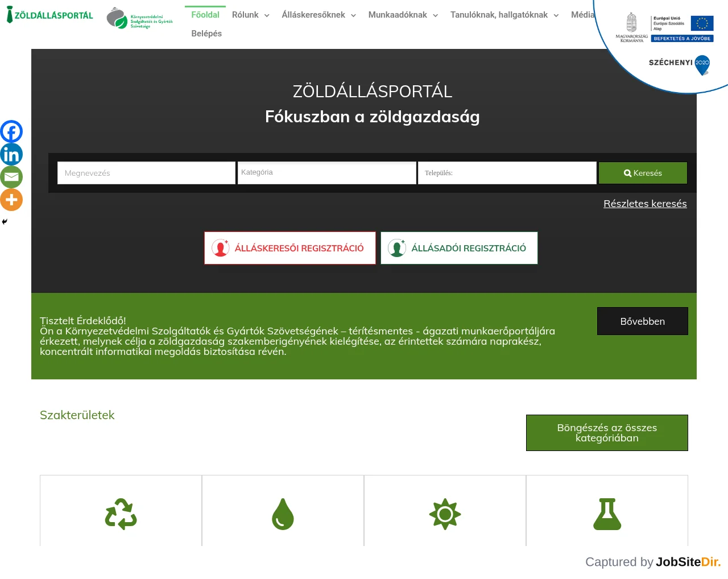Screen dimensions: 728x579
Task: Click the laboratory flask category icon
Action: pos(607,514)
